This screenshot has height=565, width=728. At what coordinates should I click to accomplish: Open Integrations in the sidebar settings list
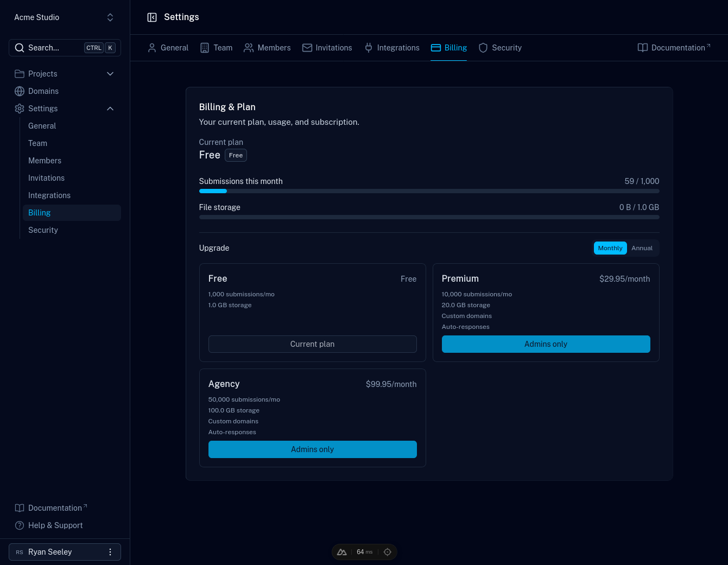pos(71,195)
